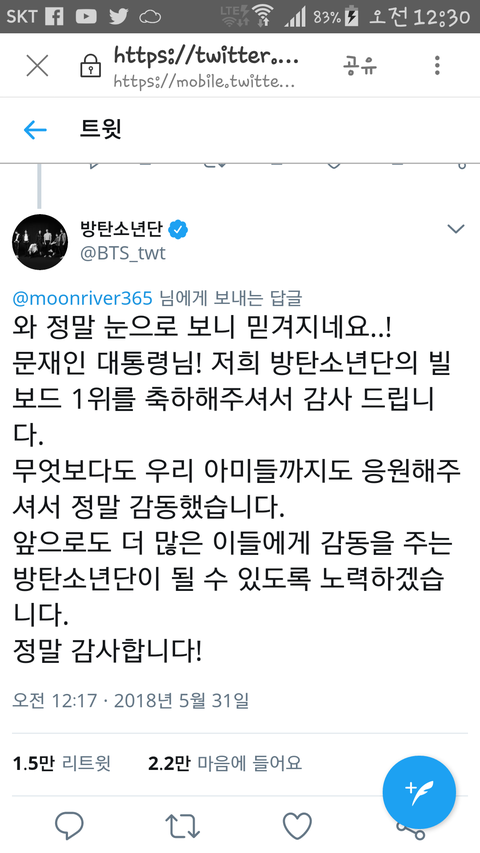Close the browser tab with X icon

[38, 66]
